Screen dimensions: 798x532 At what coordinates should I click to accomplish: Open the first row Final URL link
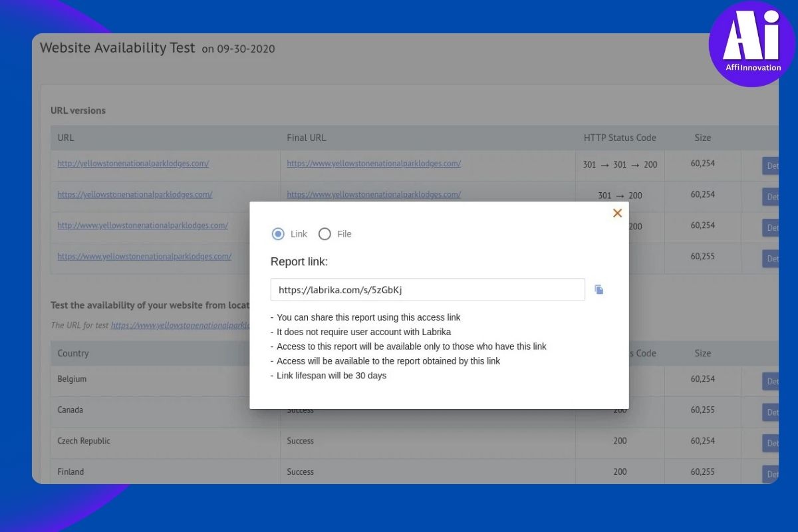pyautogui.click(x=374, y=164)
